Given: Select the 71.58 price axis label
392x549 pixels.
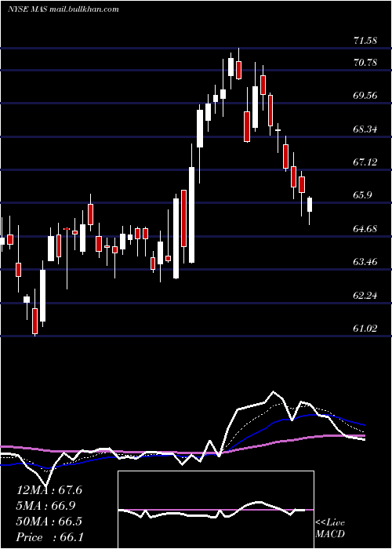Looking at the screenshot, I should [x=365, y=41].
